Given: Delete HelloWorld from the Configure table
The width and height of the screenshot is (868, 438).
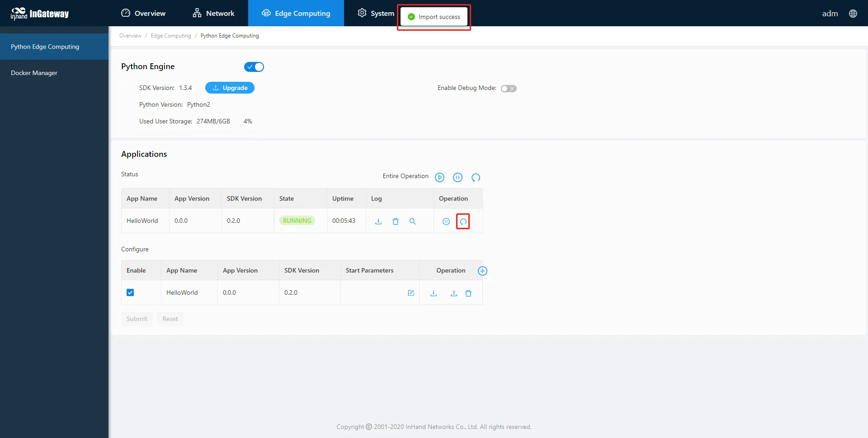Looking at the screenshot, I should pyautogui.click(x=468, y=293).
